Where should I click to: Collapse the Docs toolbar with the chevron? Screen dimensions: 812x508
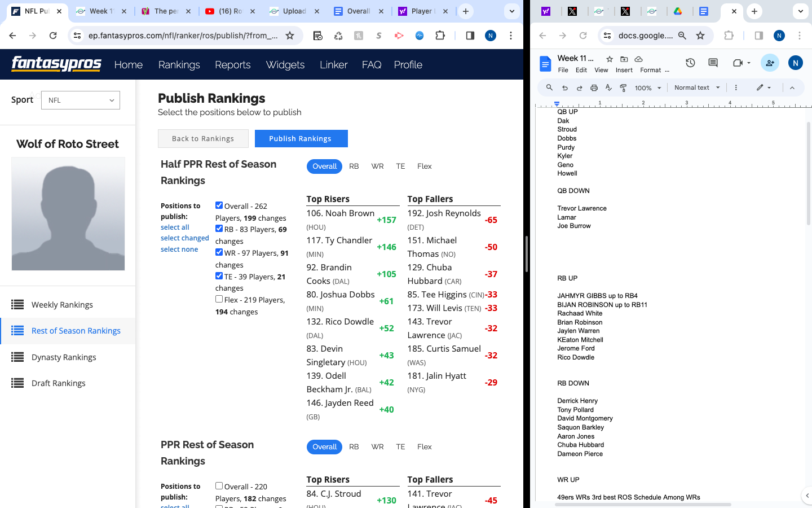(792, 87)
